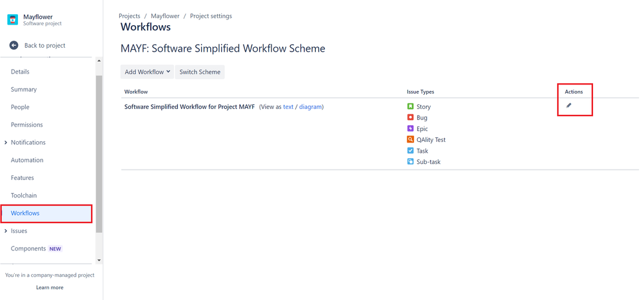Click the Bug issue type label

[422, 118]
